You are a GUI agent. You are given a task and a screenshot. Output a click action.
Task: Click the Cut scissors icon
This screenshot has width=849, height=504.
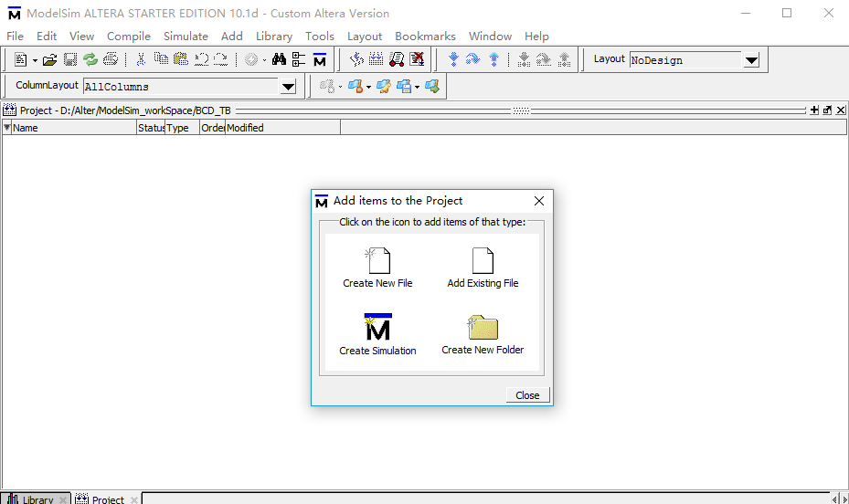coord(141,59)
